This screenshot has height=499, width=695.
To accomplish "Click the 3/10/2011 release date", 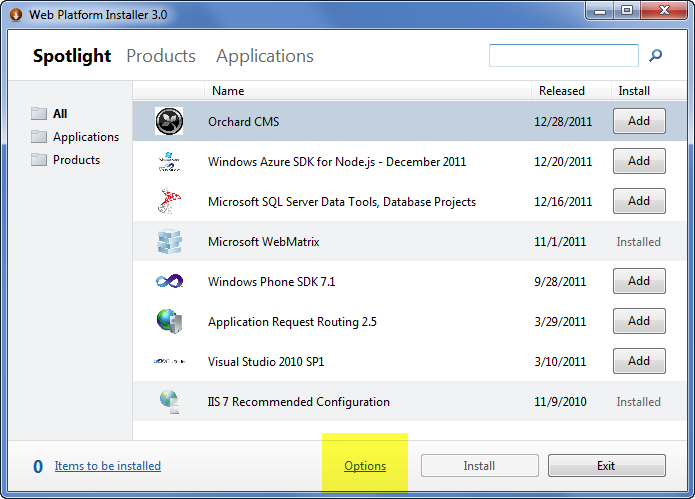I will pos(560,362).
